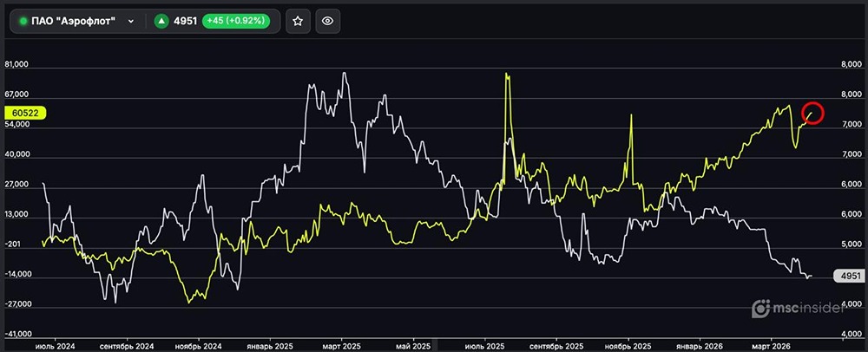Click the -14,000 left axis value
Viewport: 868px width, 352px height.
coord(17,275)
